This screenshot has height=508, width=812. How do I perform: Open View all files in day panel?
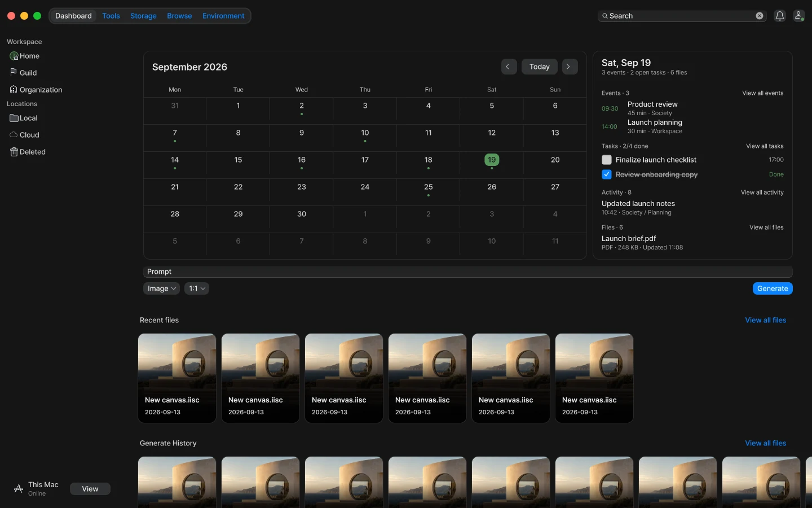[766, 227]
